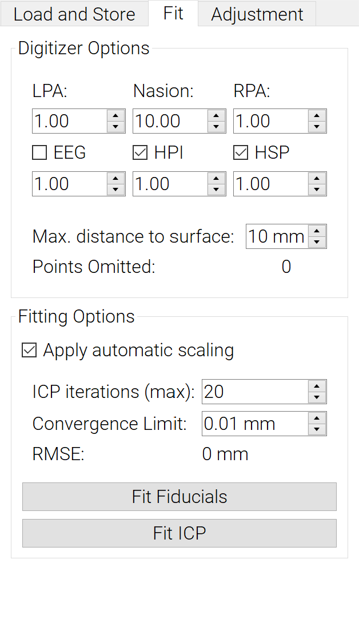Click into the Nasion value field
The height and width of the screenshot is (644, 359).
(x=170, y=122)
